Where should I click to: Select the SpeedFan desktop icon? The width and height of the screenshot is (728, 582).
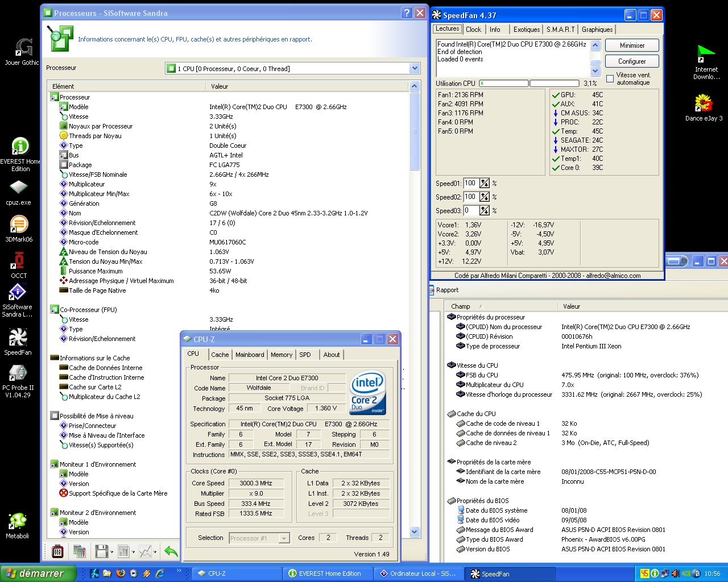coord(18,342)
